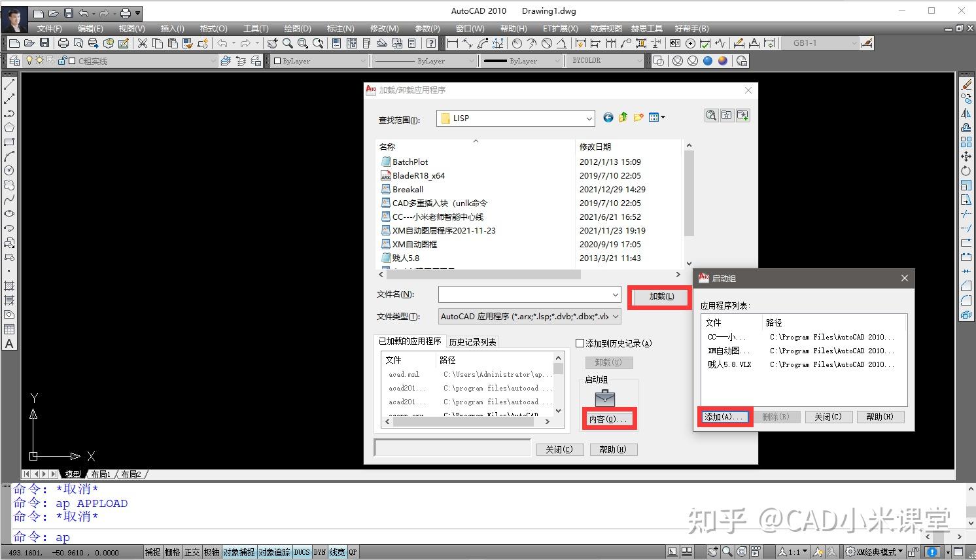Click the Startup Suite briefcase icon
The width and height of the screenshot is (976, 560).
pos(605,397)
